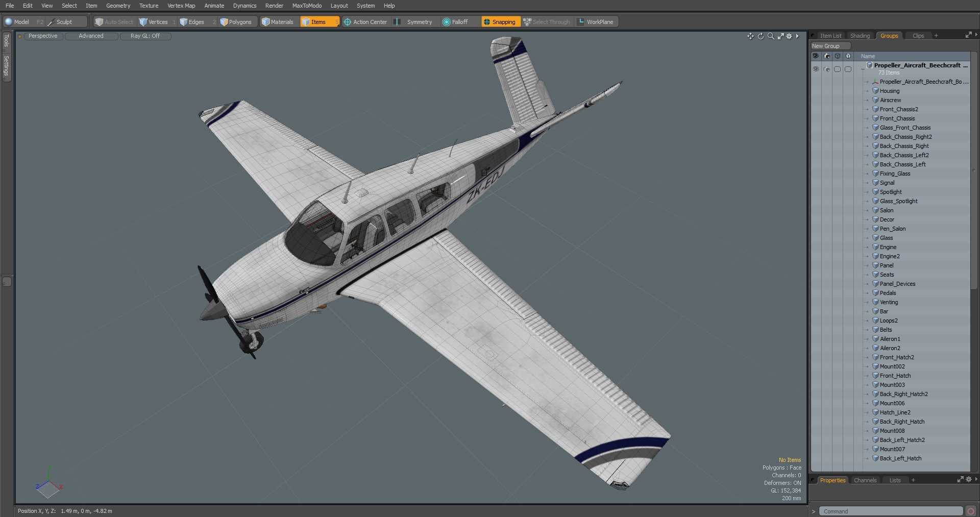The height and width of the screenshot is (517, 980).
Task: Switch to the Clips tab
Action: pos(918,36)
